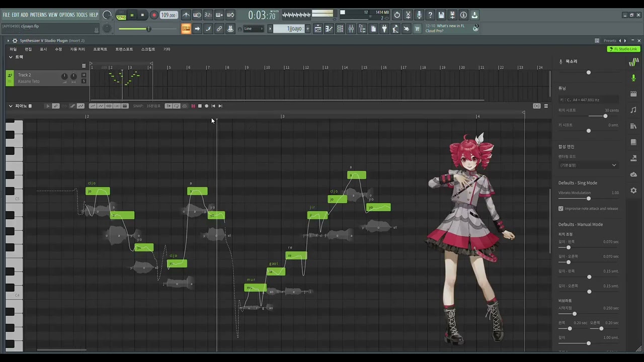Toggle Improvise note attack and release checkbox
The image size is (644, 362).
point(561,209)
